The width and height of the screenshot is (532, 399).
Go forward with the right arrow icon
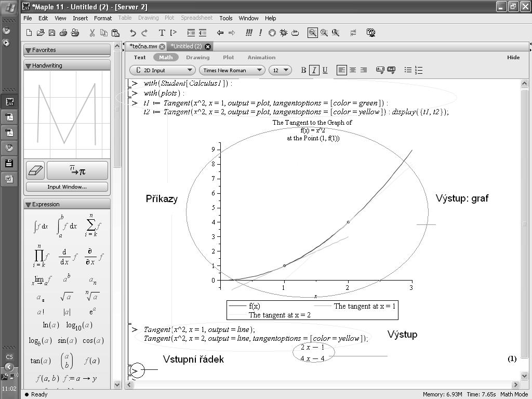pos(232,33)
